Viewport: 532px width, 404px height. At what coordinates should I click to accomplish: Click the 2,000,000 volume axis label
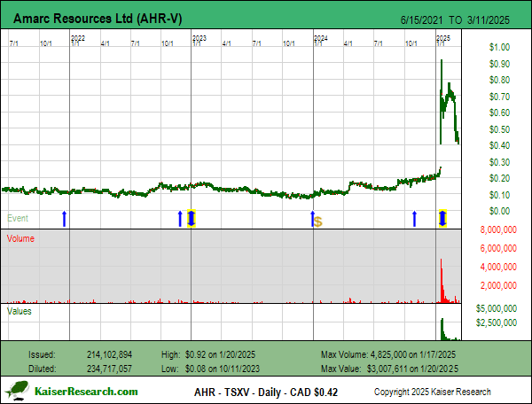coord(498,285)
